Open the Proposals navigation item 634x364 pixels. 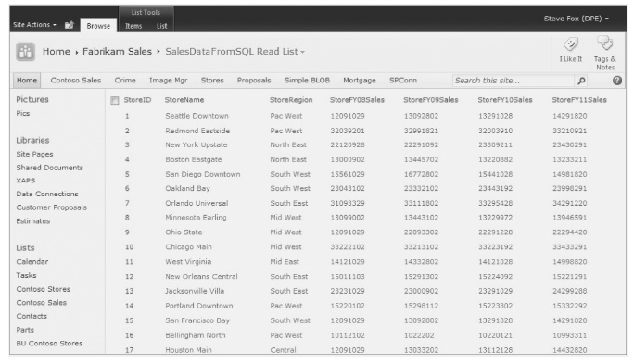click(x=254, y=80)
